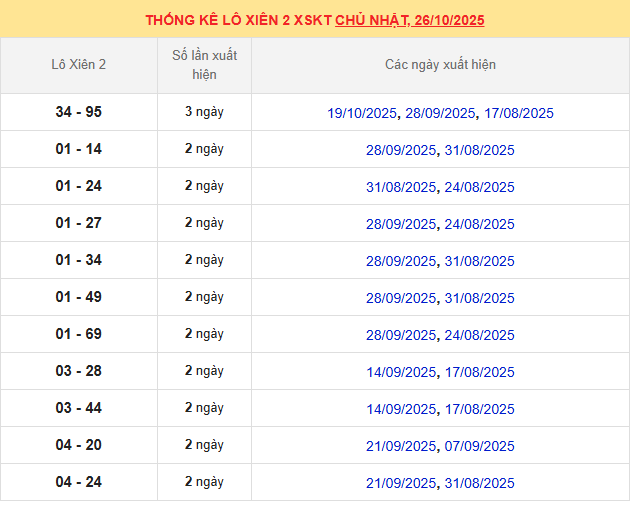Open date 17/08/2025 in the 34 - 95 row
The image size is (635, 509).
[518, 113]
